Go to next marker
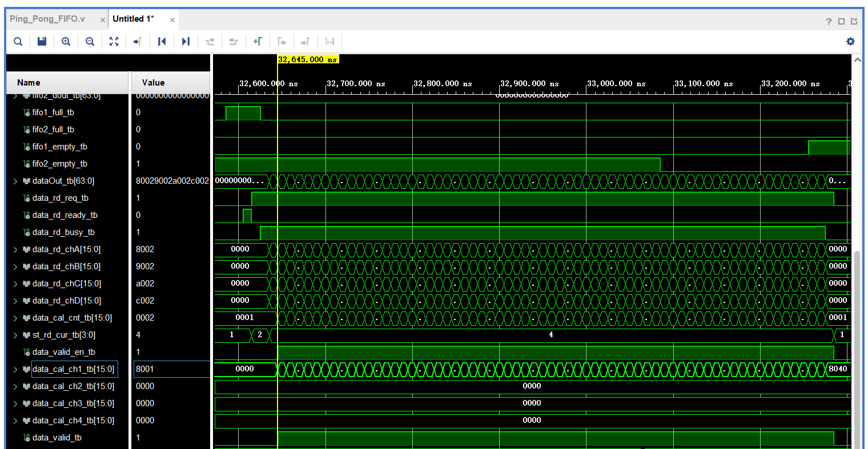 click(306, 41)
